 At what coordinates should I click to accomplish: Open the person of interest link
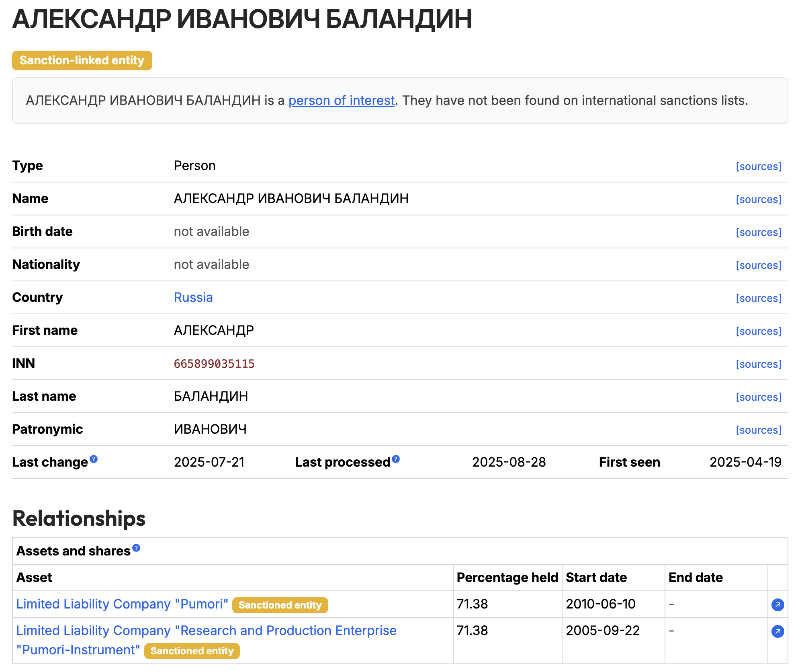click(341, 100)
